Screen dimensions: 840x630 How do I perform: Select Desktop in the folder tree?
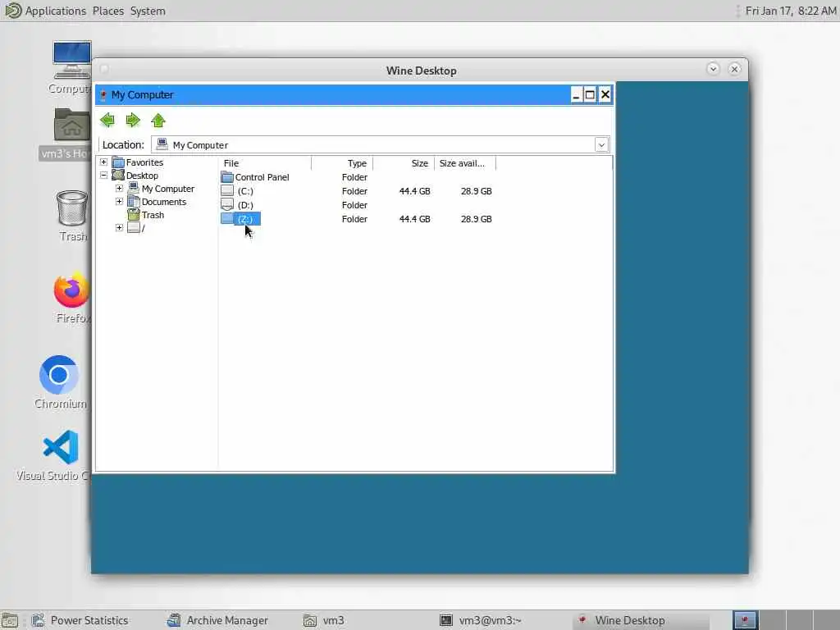pos(142,176)
